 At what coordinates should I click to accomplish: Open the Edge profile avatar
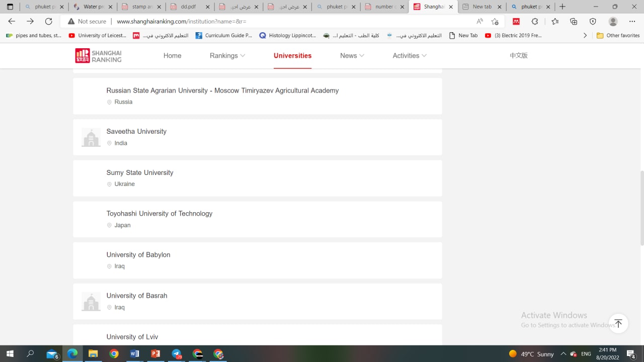point(613,22)
